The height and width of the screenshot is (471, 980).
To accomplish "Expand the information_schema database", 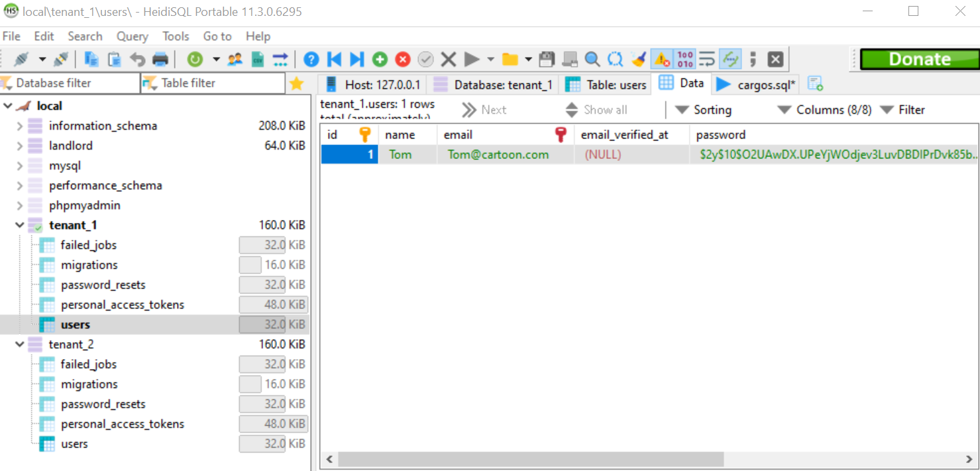I will click(19, 126).
